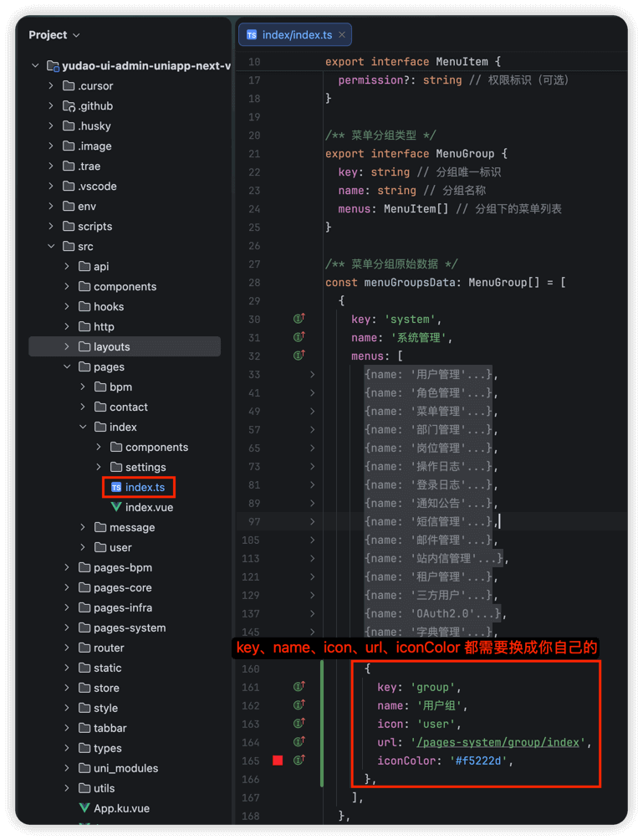Collapse the src folder

click(x=51, y=246)
